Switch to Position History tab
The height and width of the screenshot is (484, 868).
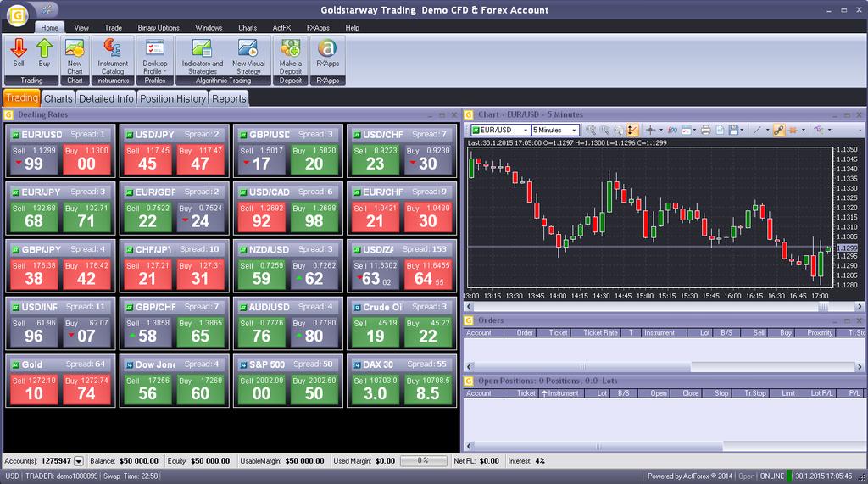coord(173,98)
